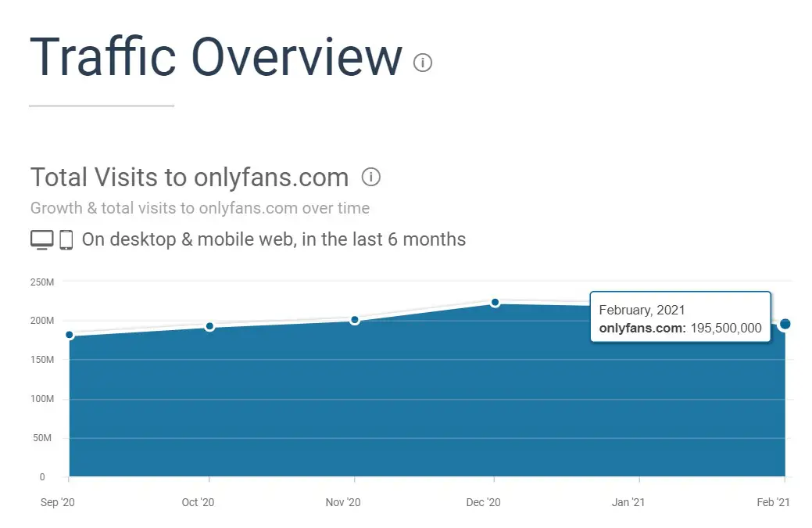This screenshot has width=812, height=528.
Task: Click the Jan '21 axis label
Action: [x=628, y=502]
